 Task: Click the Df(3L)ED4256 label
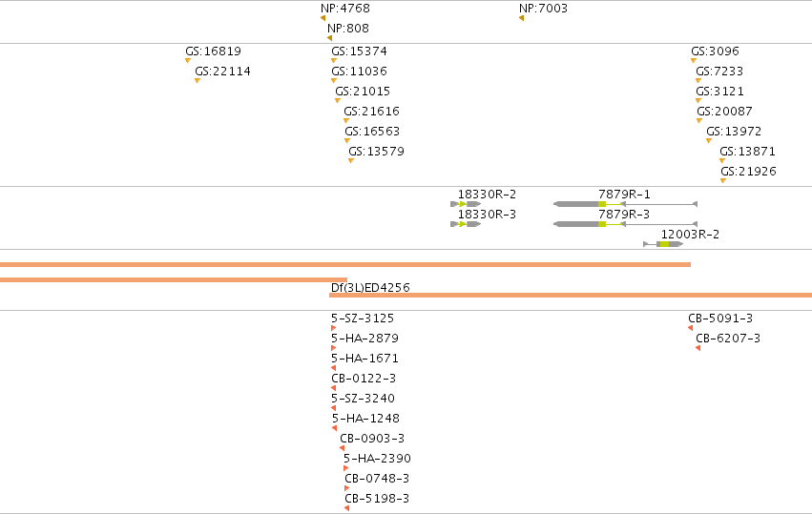(370, 288)
